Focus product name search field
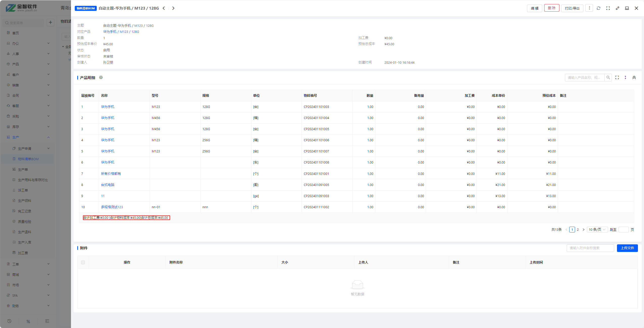The image size is (644, 328). (x=585, y=78)
